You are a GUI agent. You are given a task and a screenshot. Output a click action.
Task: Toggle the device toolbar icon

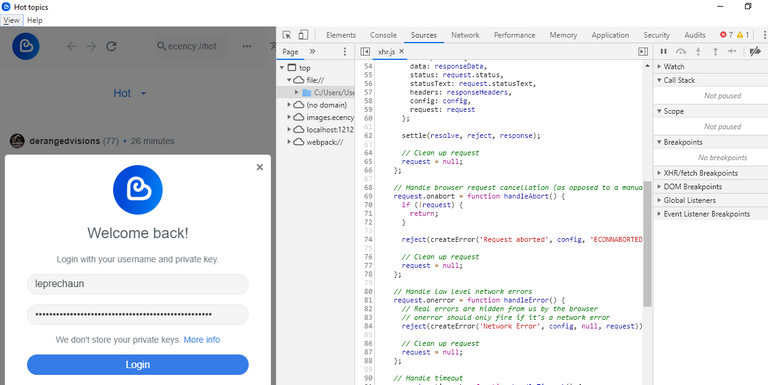(303, 35)
